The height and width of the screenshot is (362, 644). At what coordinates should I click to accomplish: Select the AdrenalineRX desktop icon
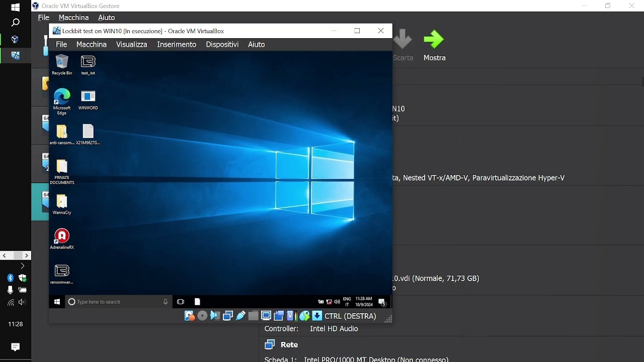click(x=62, y=239)
